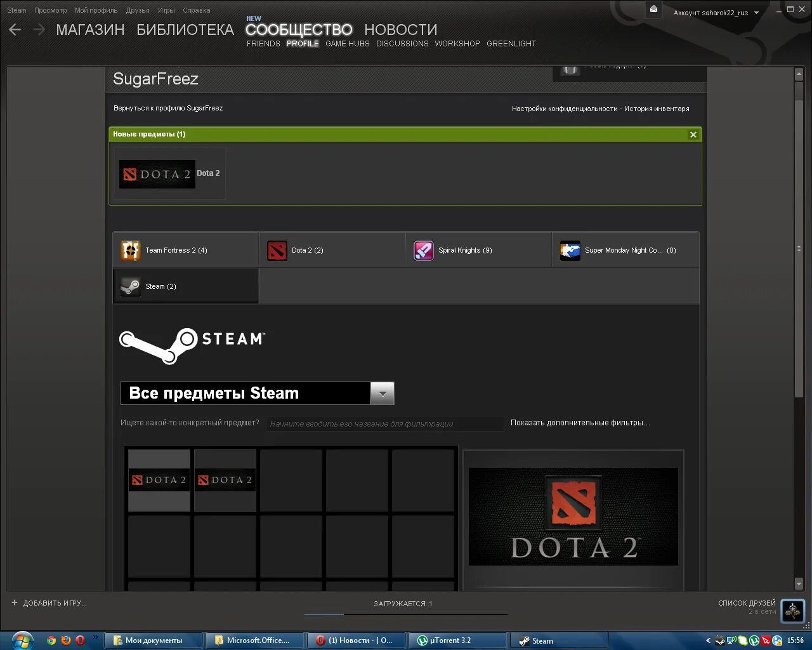
Task: Select the Super Monday Night Co... (0) tab
Action: pos(625,250)
